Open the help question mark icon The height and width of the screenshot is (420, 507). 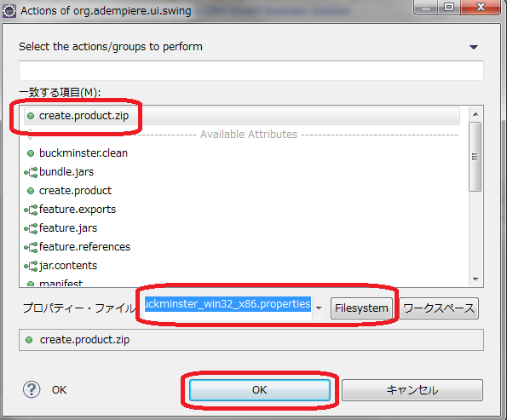(x=32, y=389)
